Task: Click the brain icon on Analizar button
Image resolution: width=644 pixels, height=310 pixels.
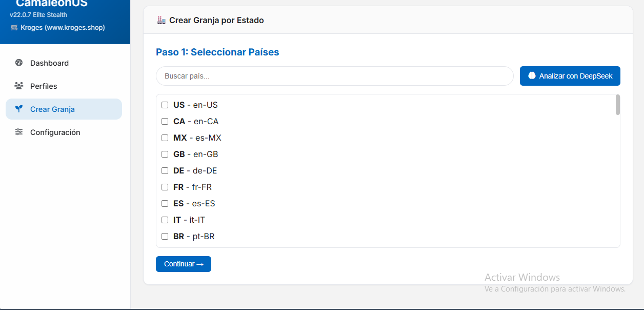Action: click(532, 76)
